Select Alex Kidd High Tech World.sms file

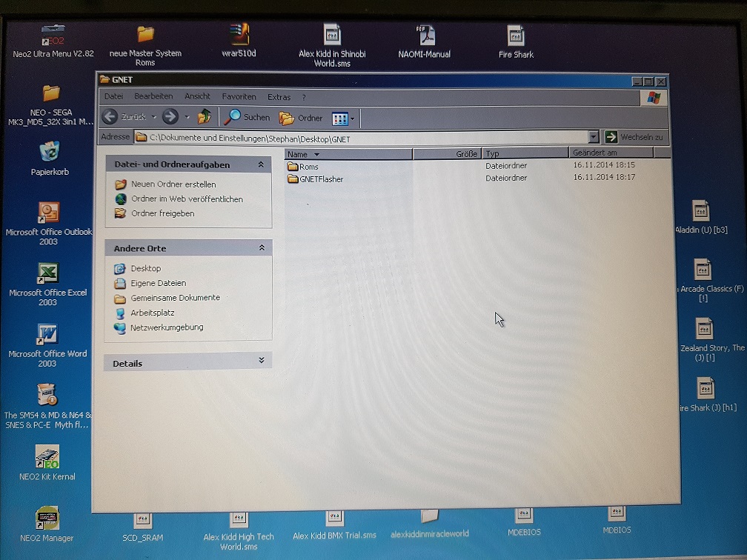pyautogui.click(x=239, y=531)
